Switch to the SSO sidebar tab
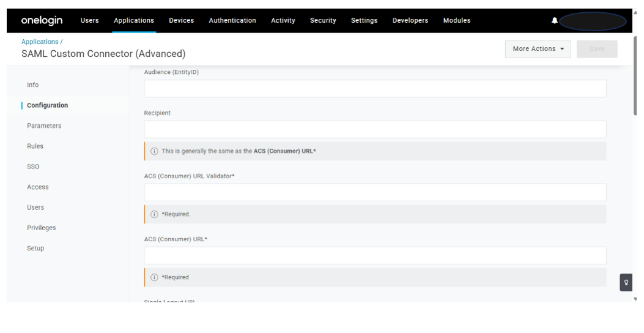 click(33, 166)
